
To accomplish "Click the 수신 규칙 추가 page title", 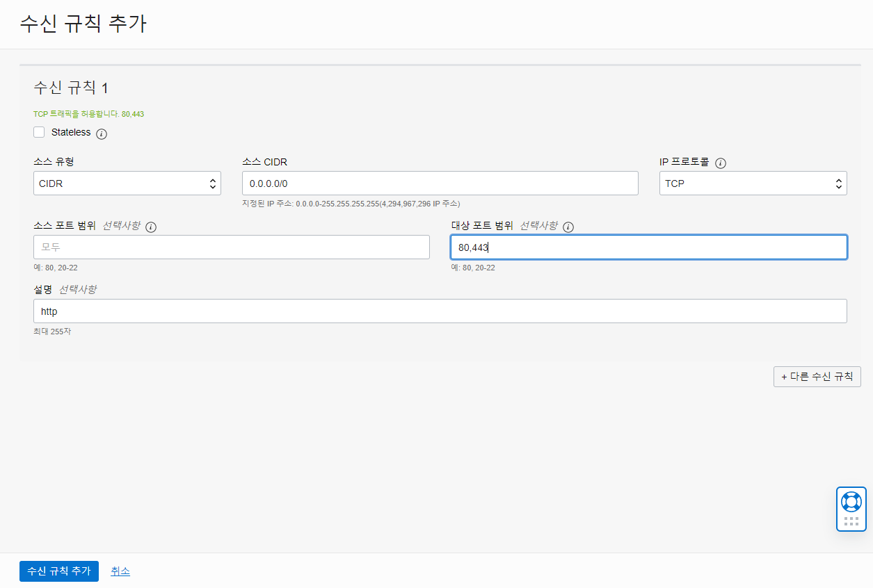I will click(x=83, y=24).
